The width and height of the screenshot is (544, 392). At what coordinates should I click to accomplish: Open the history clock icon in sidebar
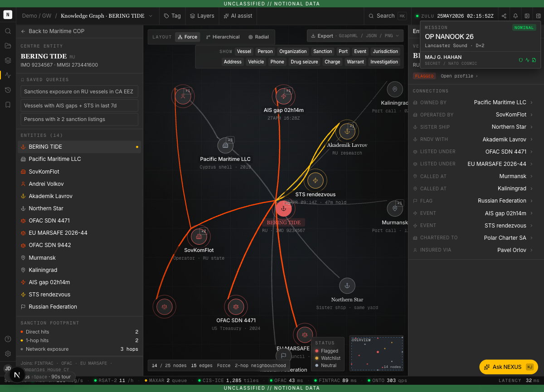click(x=8, y=90)
